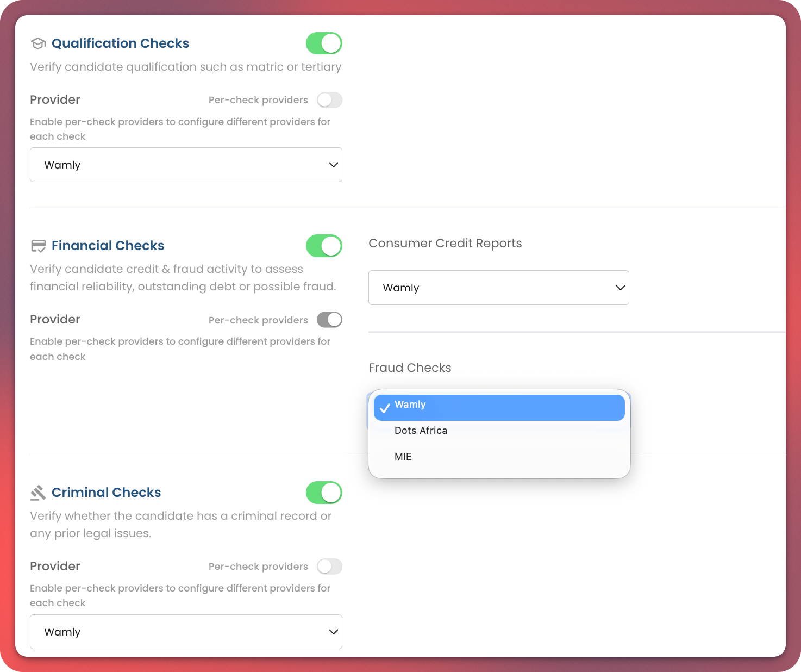Click the Fraud Checks label
The image size is (801, 672).
tap(410, 368)
